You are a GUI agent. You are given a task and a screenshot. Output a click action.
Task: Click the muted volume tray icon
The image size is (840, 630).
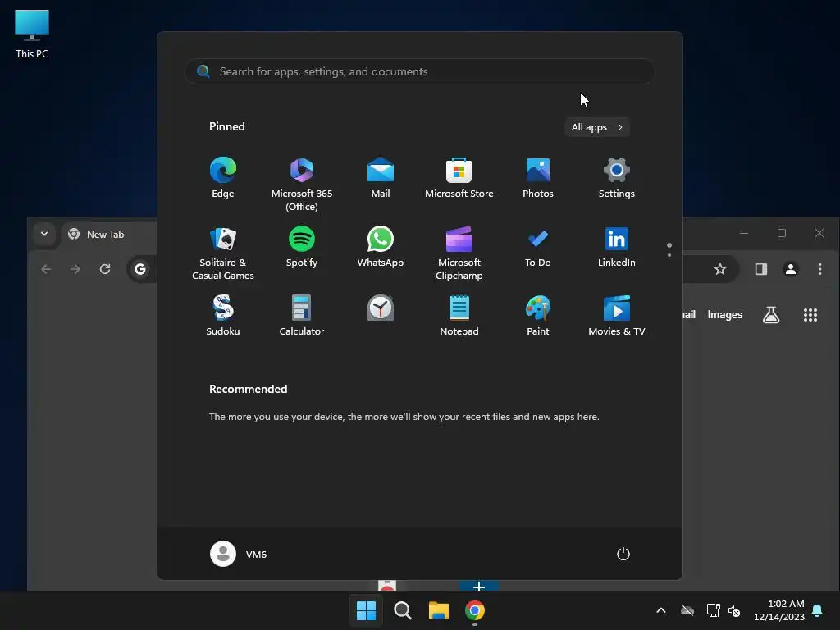pyautogui.click(x=734, y=610)
